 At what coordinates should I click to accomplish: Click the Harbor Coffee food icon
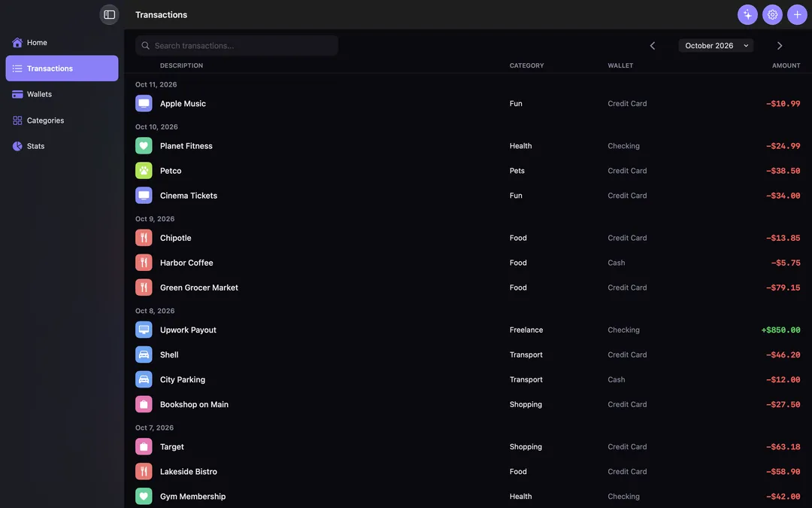(144, 263)
